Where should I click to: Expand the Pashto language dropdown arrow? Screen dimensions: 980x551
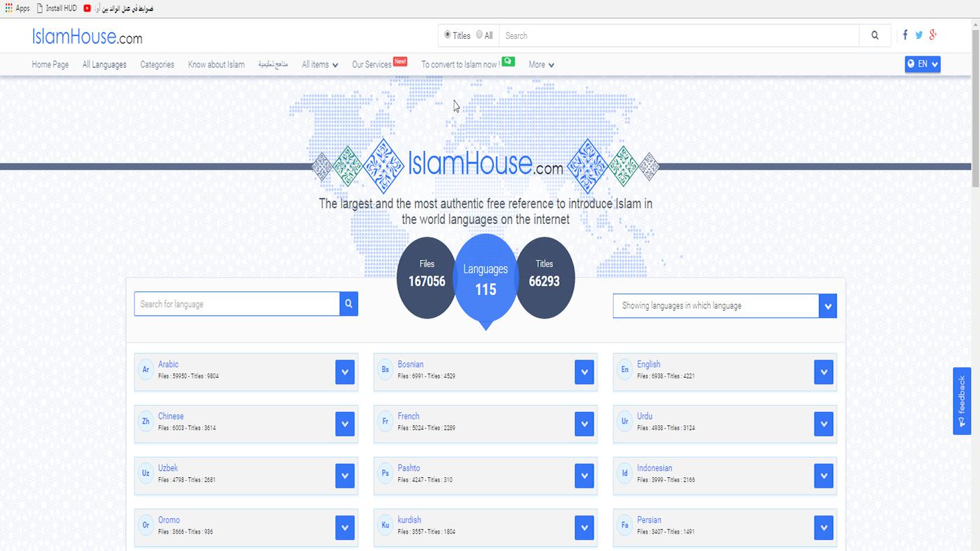(x=584, y=476)
